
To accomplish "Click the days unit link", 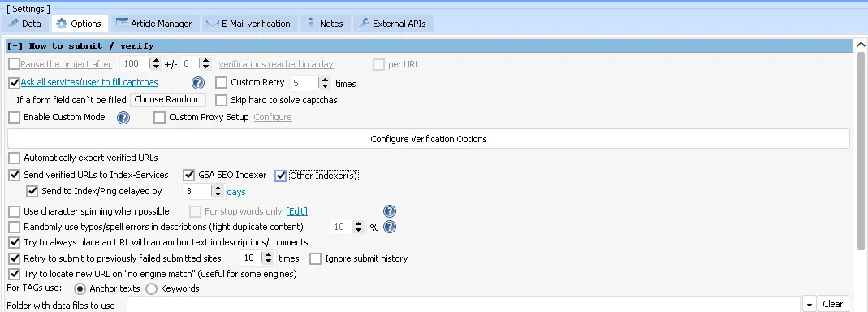I will [236, 192].
